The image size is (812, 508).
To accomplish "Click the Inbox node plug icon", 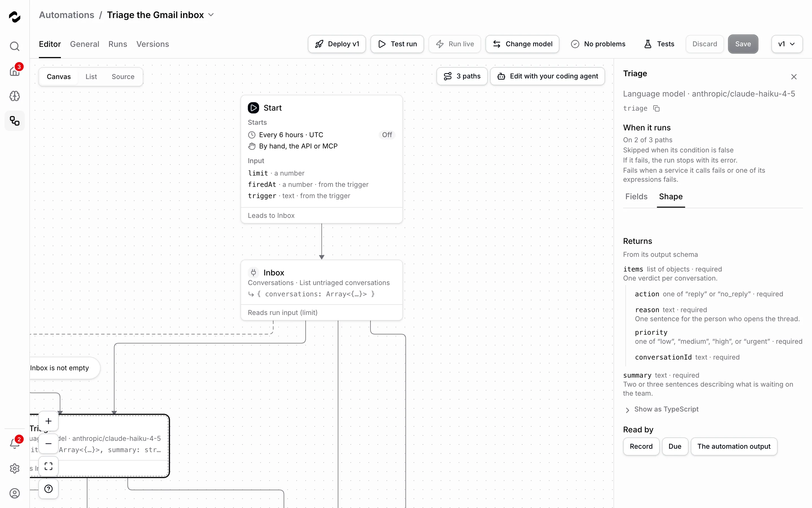I will [253, 272].
